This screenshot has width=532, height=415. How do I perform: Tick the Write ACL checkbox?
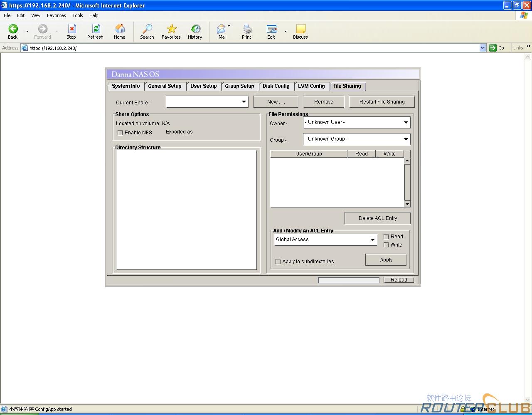386,245
